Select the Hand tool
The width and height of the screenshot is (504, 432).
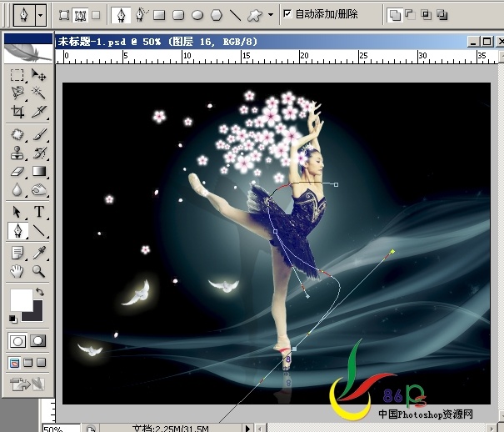17,271
